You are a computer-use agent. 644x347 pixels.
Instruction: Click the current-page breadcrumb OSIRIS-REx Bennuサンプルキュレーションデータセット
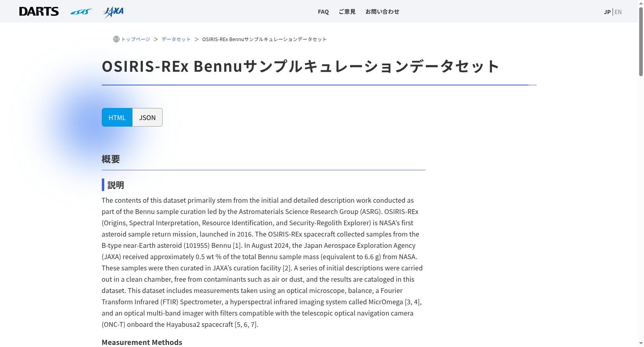(264, 39)
